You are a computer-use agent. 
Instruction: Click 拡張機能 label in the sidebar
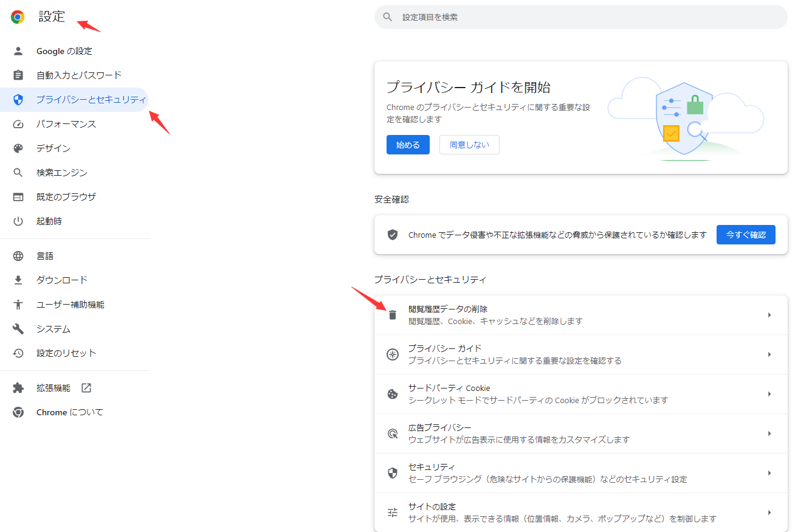[53, 388]
